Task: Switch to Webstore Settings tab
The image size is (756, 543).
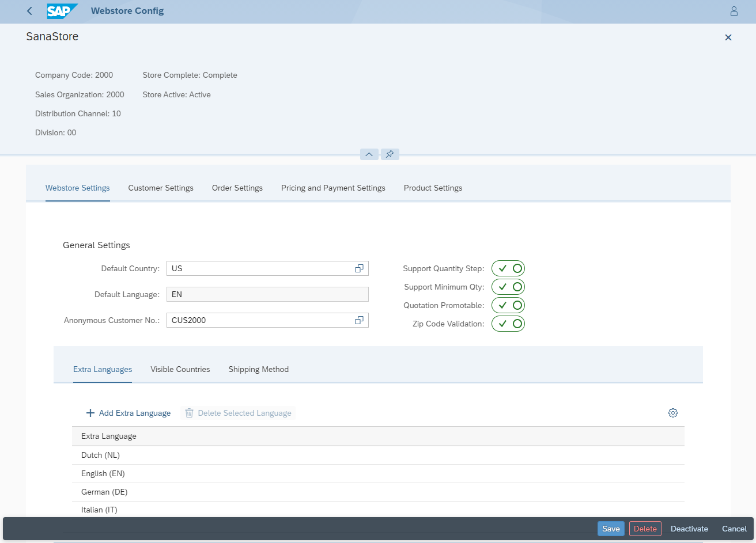Action: coord(78,188)
